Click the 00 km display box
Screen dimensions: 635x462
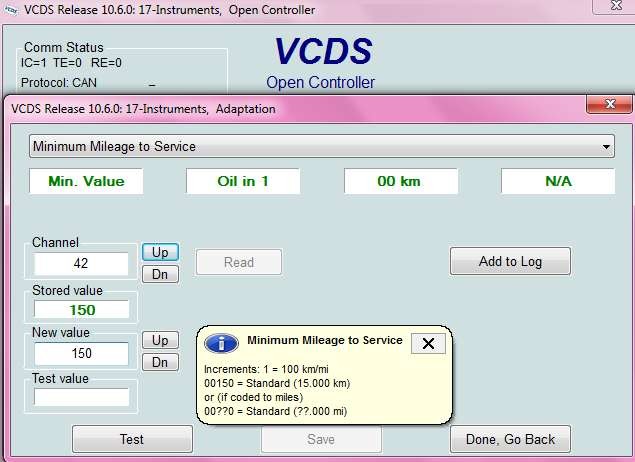(x=401, y=181)
